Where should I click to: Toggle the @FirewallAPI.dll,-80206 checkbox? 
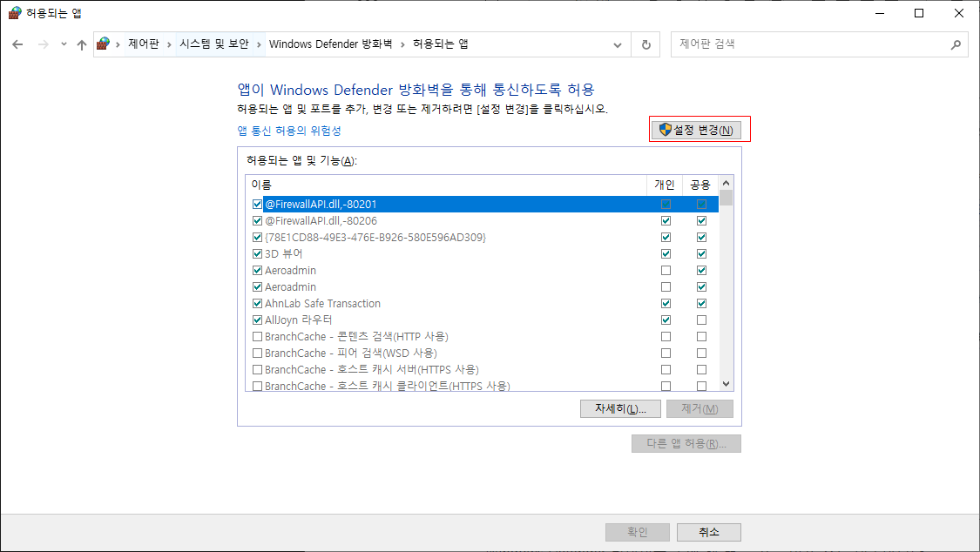257,220
